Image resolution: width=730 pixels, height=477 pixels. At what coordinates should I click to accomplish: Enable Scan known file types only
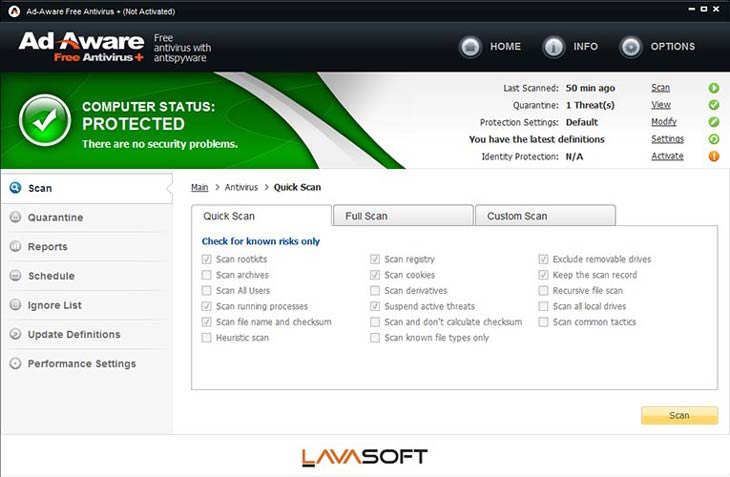(x=375, y=337)
